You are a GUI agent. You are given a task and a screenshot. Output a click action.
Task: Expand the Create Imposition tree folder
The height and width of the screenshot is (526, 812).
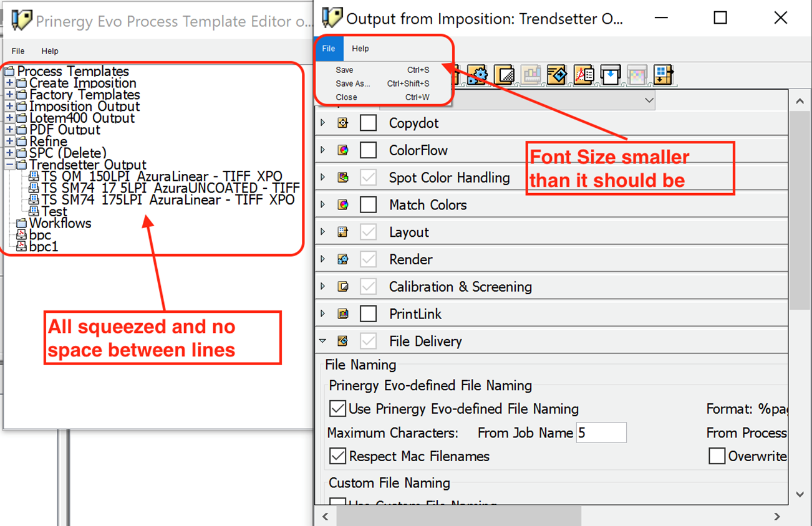(9, 83)
